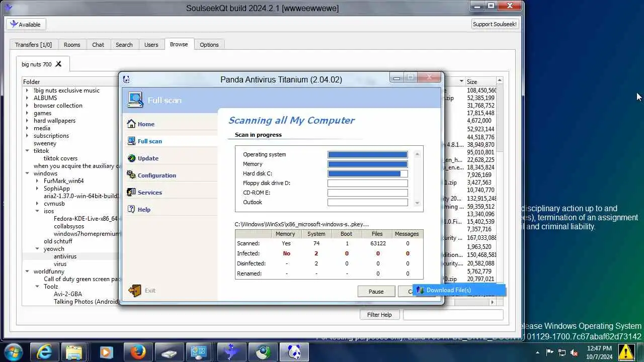Click the taskbar clock showing 12:47 PM
Image resolution: width=644 pixels, height=362 pixels.
pos(599,352)
